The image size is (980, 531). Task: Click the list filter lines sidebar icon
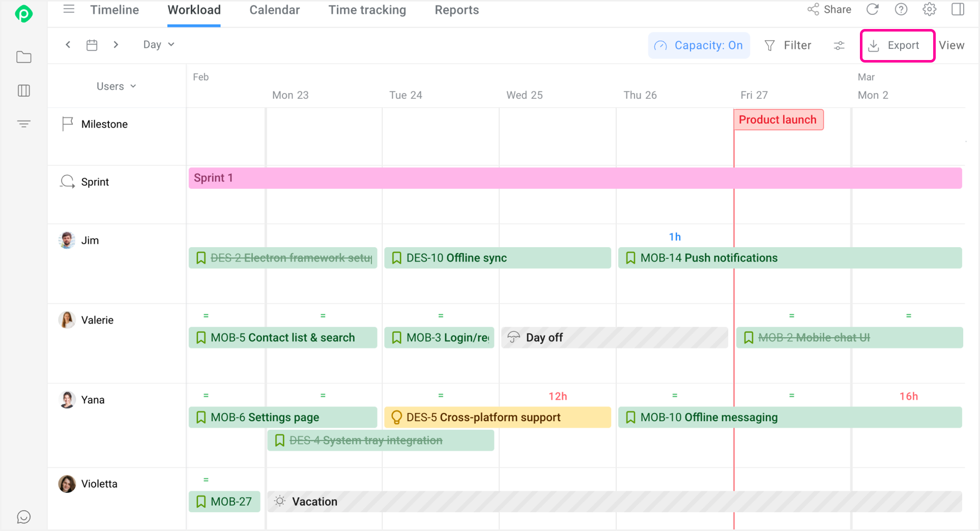tap(23, 124)
